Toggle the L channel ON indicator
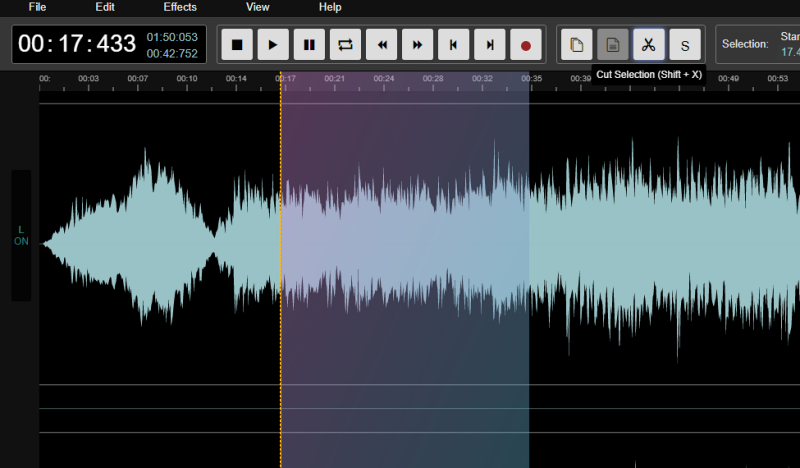 coord(21,235)
